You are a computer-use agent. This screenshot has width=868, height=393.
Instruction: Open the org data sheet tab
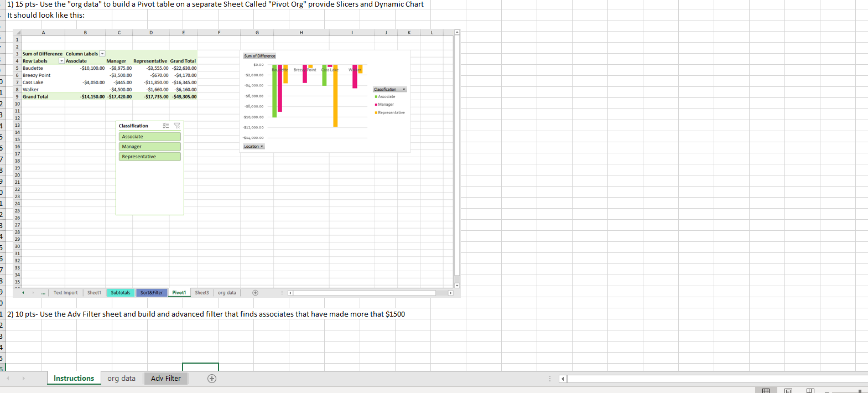pyautogui.click(x=121, y=379)
